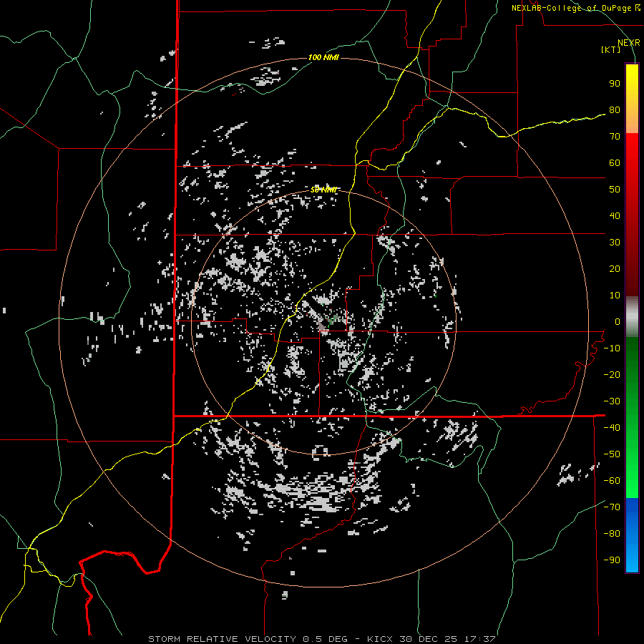The width and height of the screenshot is (644, 644).
Task: Click the -80 scale value
Action: coord(612,534)
